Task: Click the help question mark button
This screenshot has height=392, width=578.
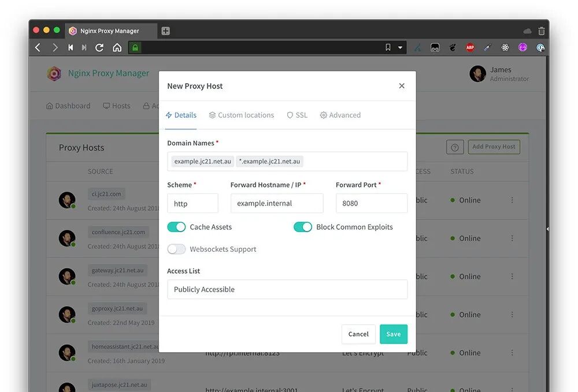Action: 455,147
